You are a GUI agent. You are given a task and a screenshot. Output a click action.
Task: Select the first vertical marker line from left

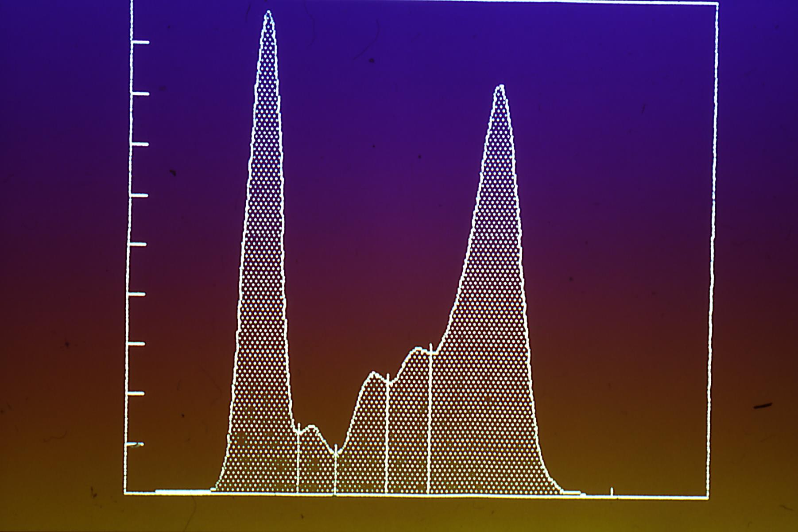click(x=298, y=459)
